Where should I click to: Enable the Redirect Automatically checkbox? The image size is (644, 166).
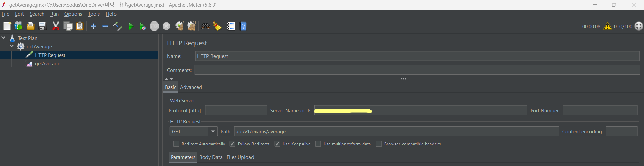tap(176, 144)
